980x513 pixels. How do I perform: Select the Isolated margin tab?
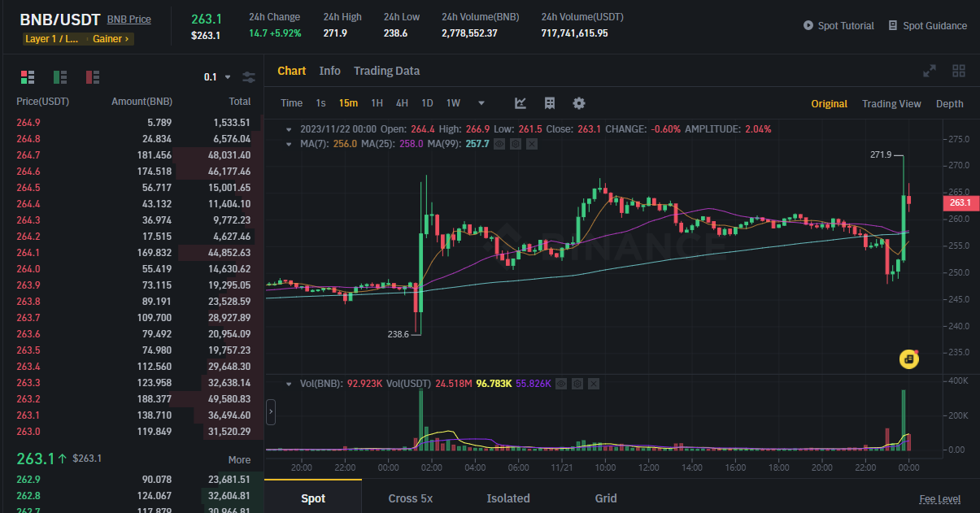(x=508, y=498)
